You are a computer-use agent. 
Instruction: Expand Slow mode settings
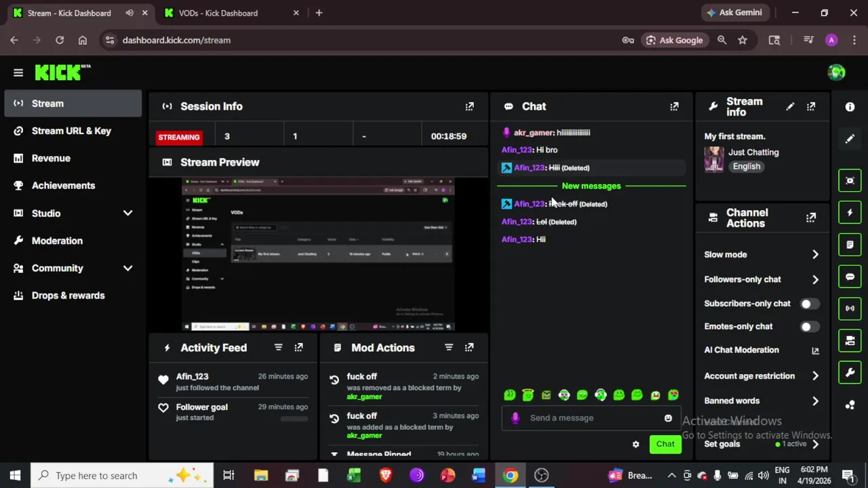[x=815, y=255]
